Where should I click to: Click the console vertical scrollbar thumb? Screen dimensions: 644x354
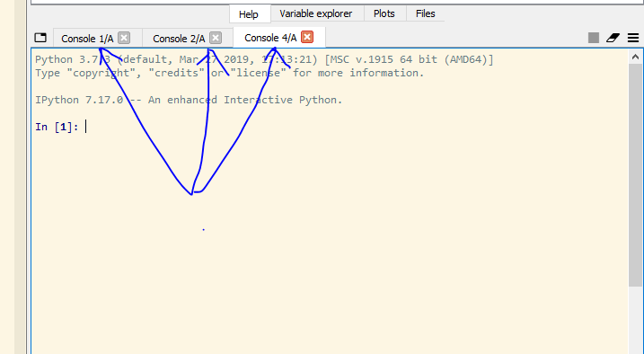[635, 174]
